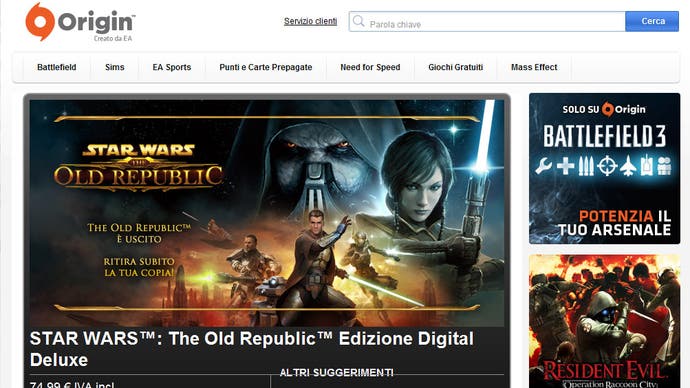Open Punti e Carte Prepagate menu
The width and height of the screenshot is (690, 388).
266,67
